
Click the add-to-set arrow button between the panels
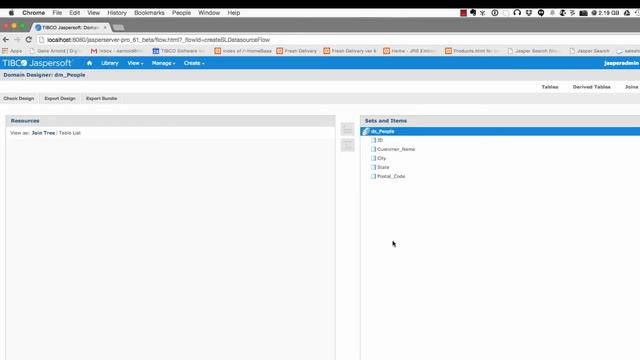click(x=347, y=129)
